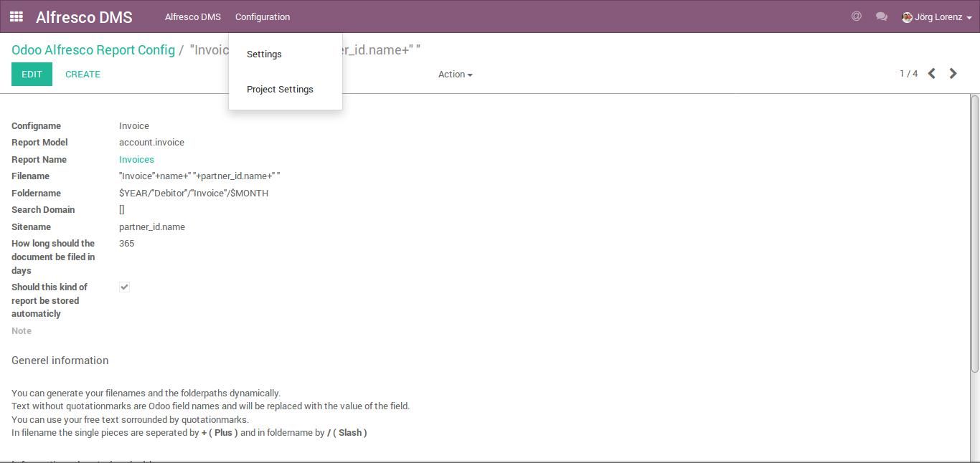Image resolution: width=980 pixels, height=463 pixels.
Task: Select Settings from Configuration menu
Action: point(264,54)
